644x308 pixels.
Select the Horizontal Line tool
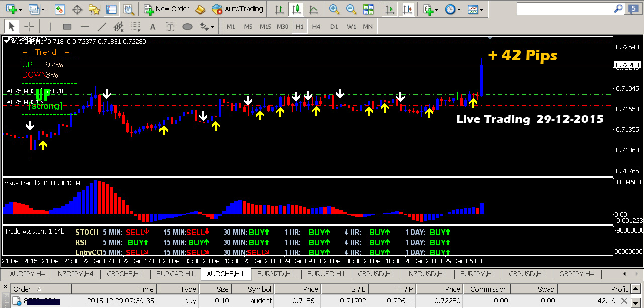pos(85,26)
